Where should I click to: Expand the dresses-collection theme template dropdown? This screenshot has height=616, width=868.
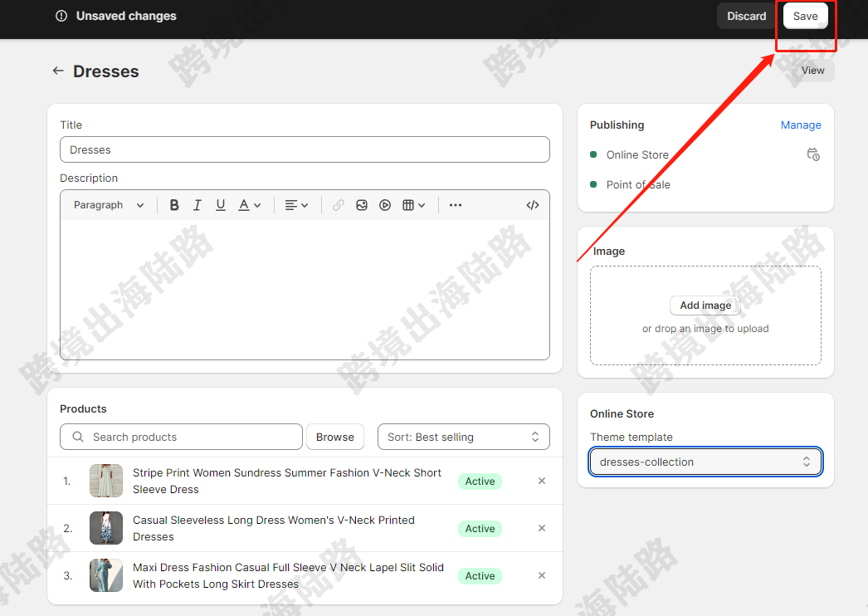(x=705, y=462)
